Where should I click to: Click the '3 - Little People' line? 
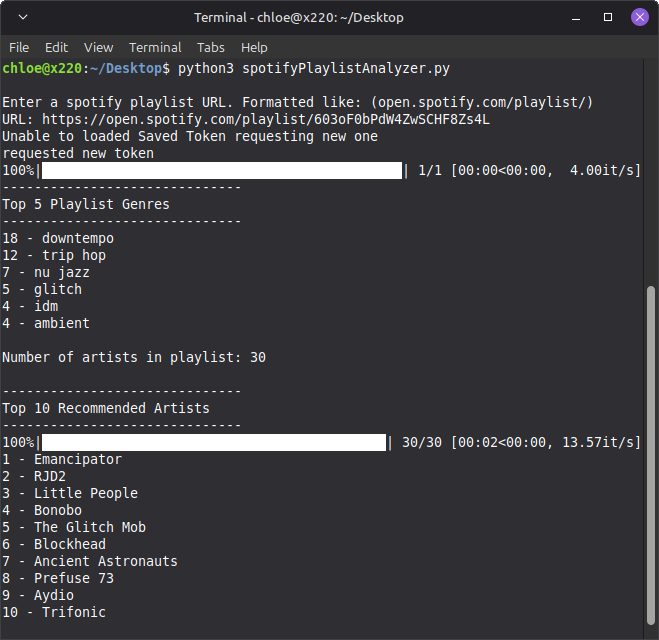tap(70, 493)
